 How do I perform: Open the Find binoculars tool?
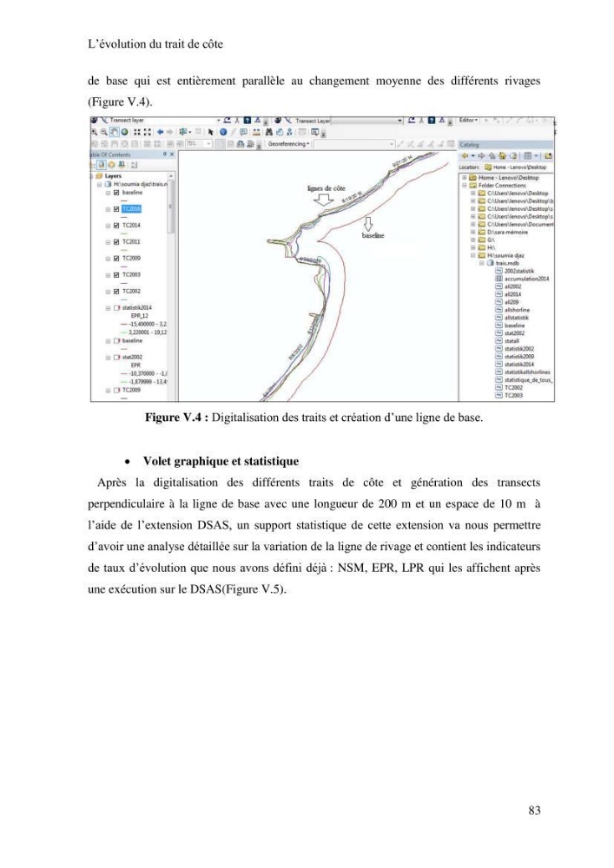(x=269, y=132)
